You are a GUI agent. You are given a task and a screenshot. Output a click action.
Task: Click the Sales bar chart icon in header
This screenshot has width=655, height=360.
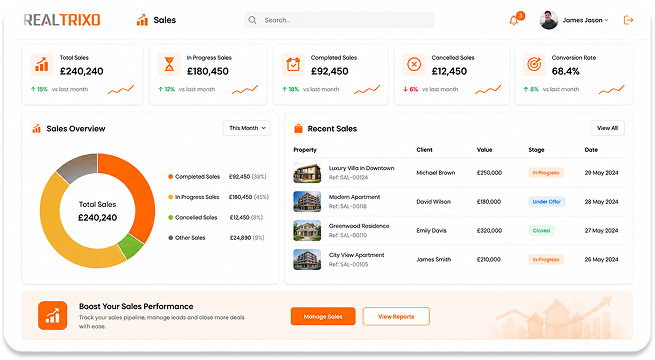pos(142,20)
